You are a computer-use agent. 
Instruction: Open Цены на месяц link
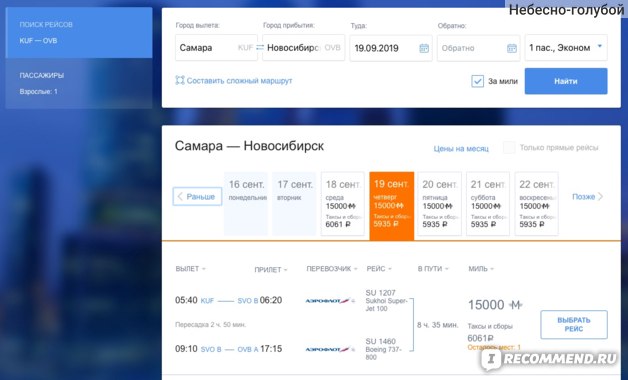[x=461, y=149]
